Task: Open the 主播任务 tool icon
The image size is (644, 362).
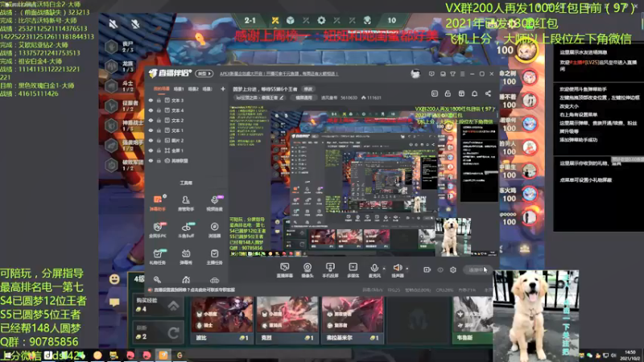Action: pyautogui.click(x=214, y=257)
